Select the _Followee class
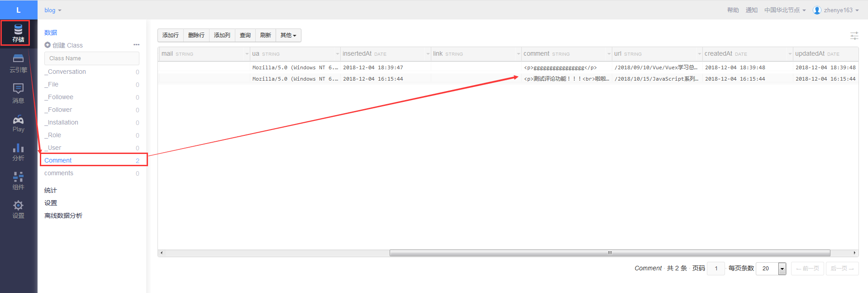 (92, 97)
